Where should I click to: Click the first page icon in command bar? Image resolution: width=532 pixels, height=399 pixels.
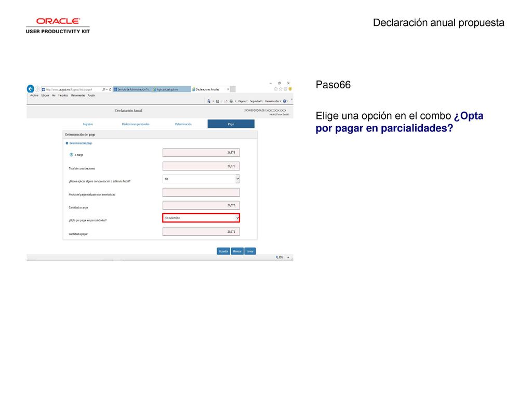pos(209,101)
